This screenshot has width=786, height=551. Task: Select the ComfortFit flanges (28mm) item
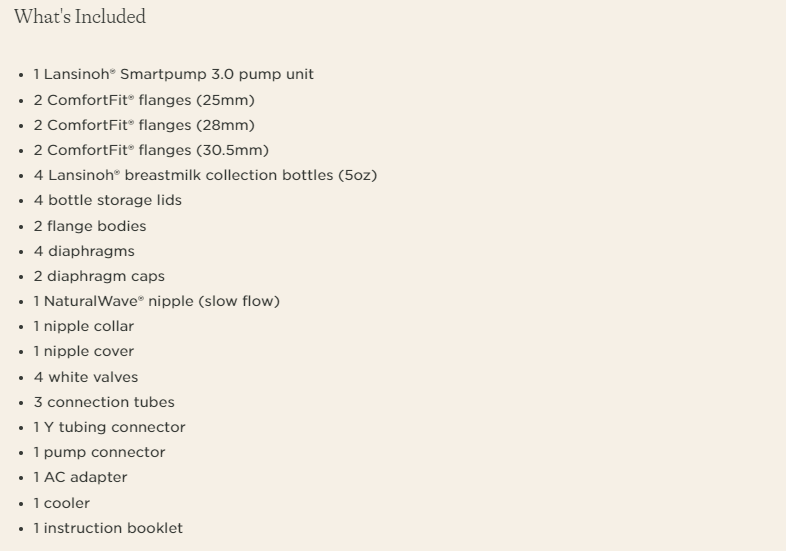144,125
